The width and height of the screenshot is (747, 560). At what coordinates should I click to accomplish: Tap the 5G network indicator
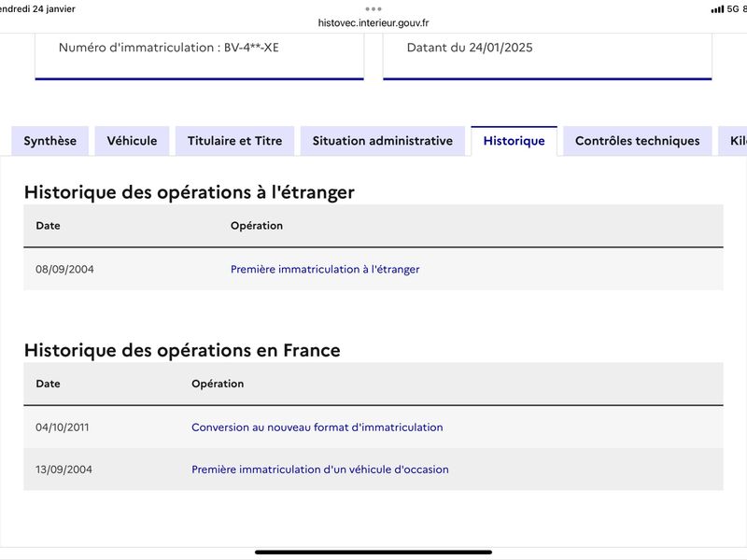(733, 9)
